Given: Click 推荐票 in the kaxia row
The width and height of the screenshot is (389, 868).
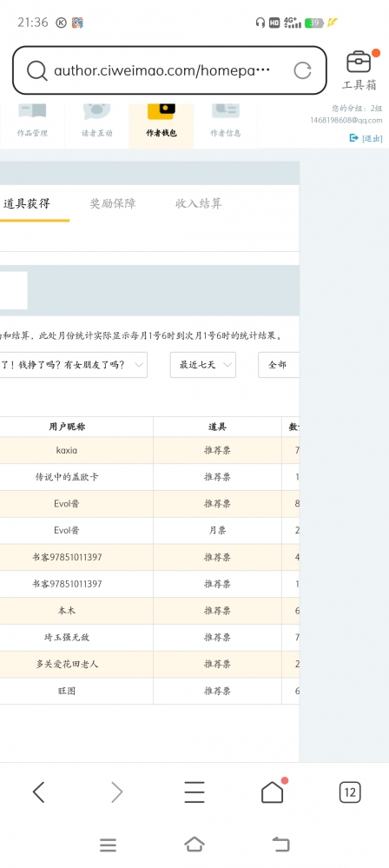Looking at the screenshot, I should pyautogui.click(x=217, y=451).
